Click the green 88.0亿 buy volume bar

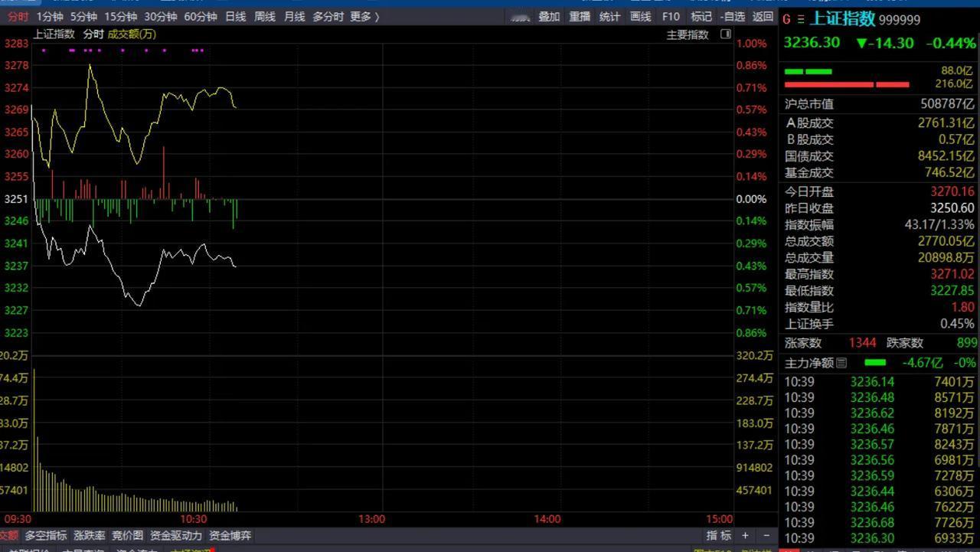pyautogui.click(x=808, y=71)
